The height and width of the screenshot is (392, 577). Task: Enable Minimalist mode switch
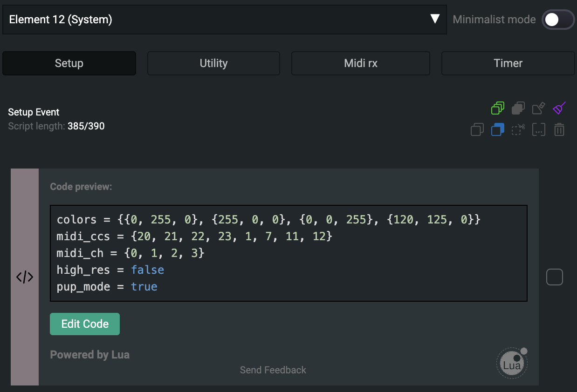tap(558, 20)
